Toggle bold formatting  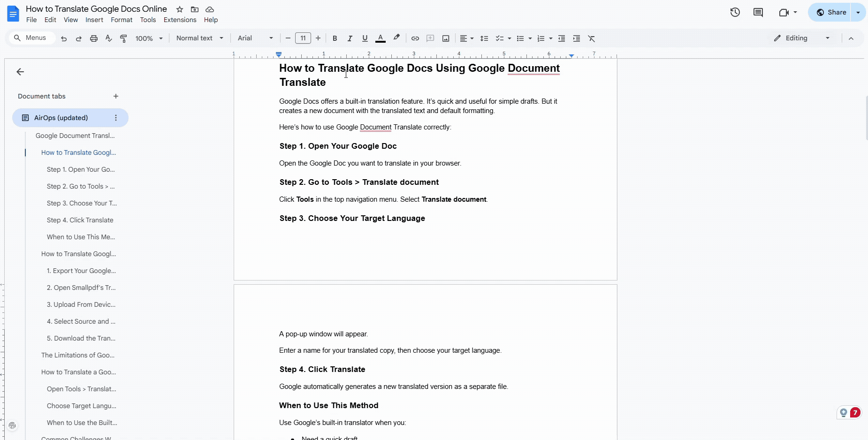click(x=334, y=38)
